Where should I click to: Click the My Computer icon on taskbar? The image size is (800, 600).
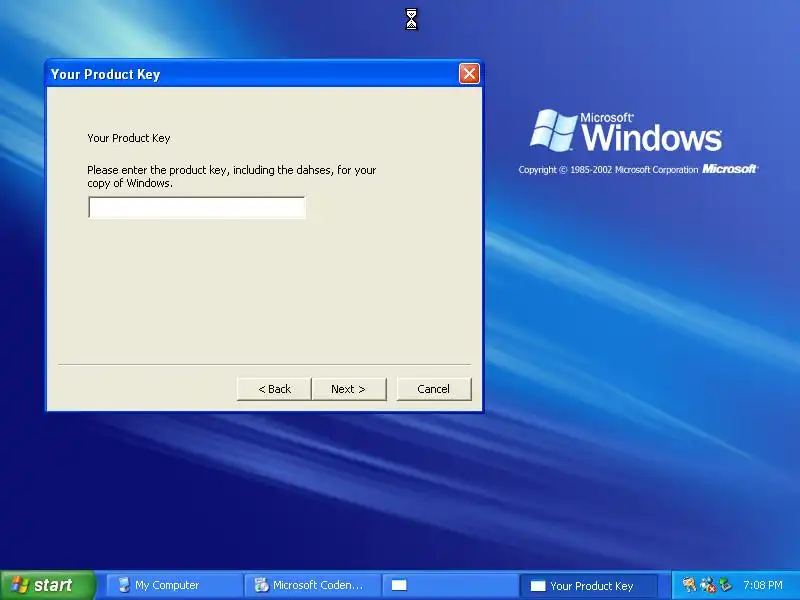click(x=123, y=585)
